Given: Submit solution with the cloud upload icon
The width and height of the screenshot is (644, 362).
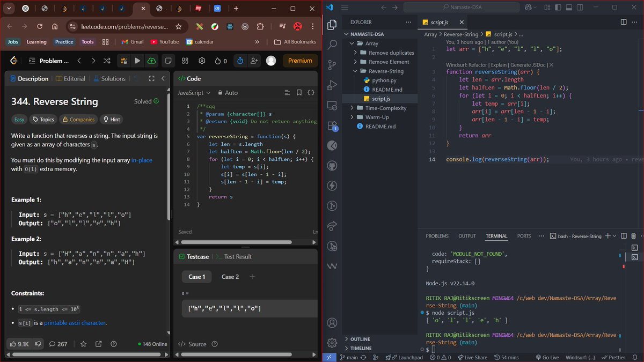Looking at the screenshot, I should tap(151, 61).
